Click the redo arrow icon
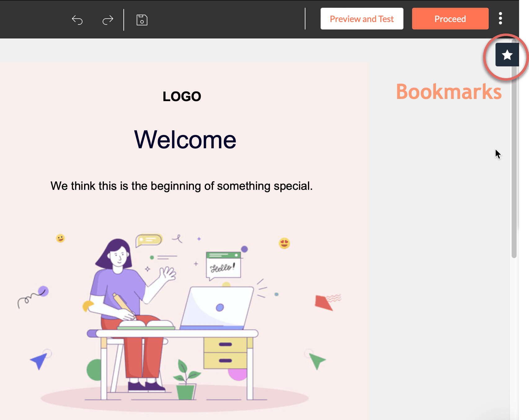 tap(108, 20)
